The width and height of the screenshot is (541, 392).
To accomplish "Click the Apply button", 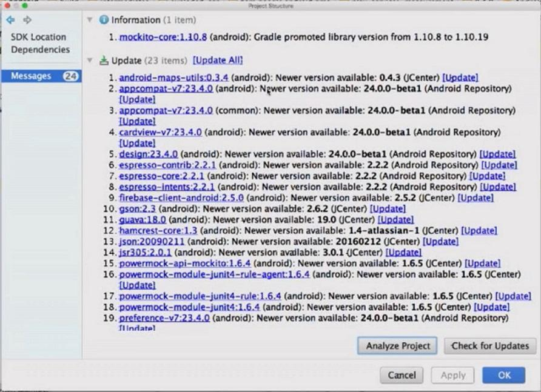I will (452, 375).
